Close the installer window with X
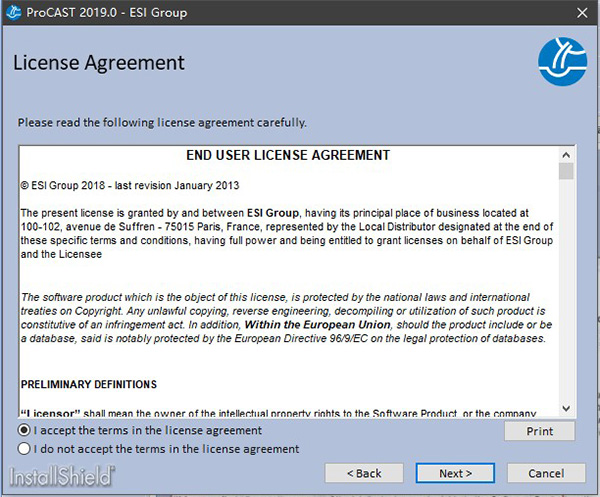The width and height of the screenshot is (600, 497). (582, 13)
